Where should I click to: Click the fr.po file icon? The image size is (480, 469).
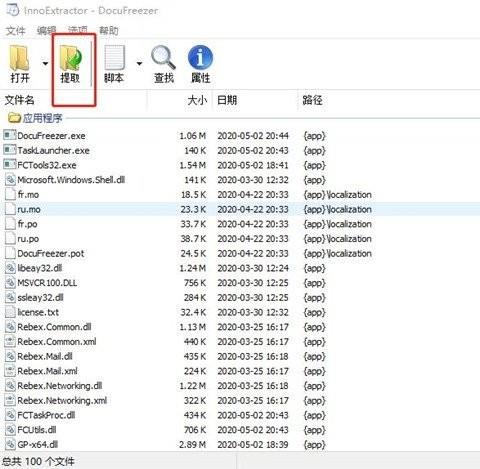[10, 224]
